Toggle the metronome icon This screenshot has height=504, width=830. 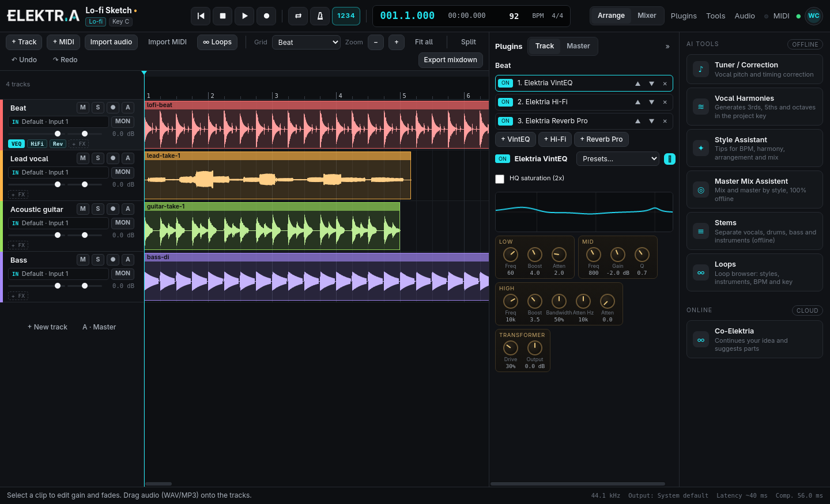[320, 16]
